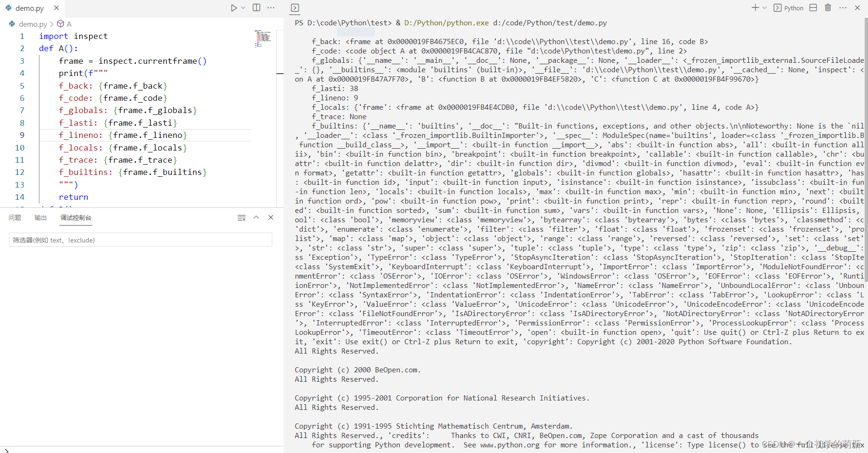Run the Python file with play button
The image size is (868, 453).
click(233, 8)
